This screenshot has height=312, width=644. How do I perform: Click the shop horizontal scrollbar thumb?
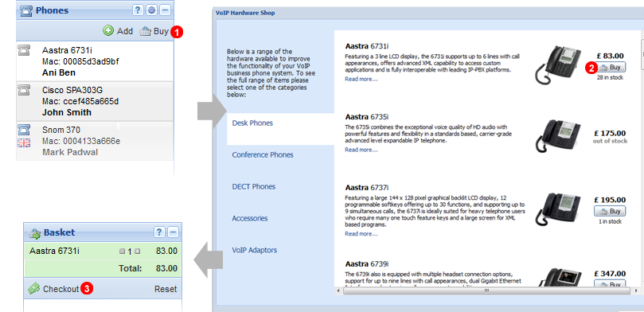click(x=486, y=291)
